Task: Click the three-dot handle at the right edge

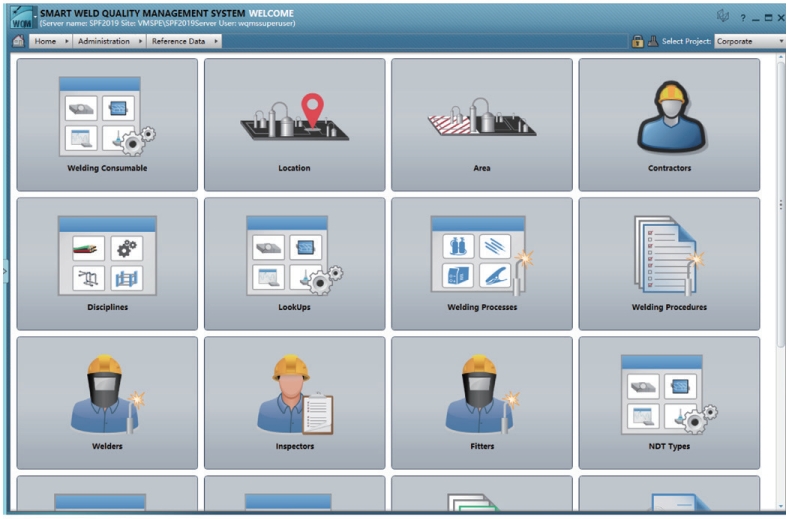Action: tap(780, 205)
